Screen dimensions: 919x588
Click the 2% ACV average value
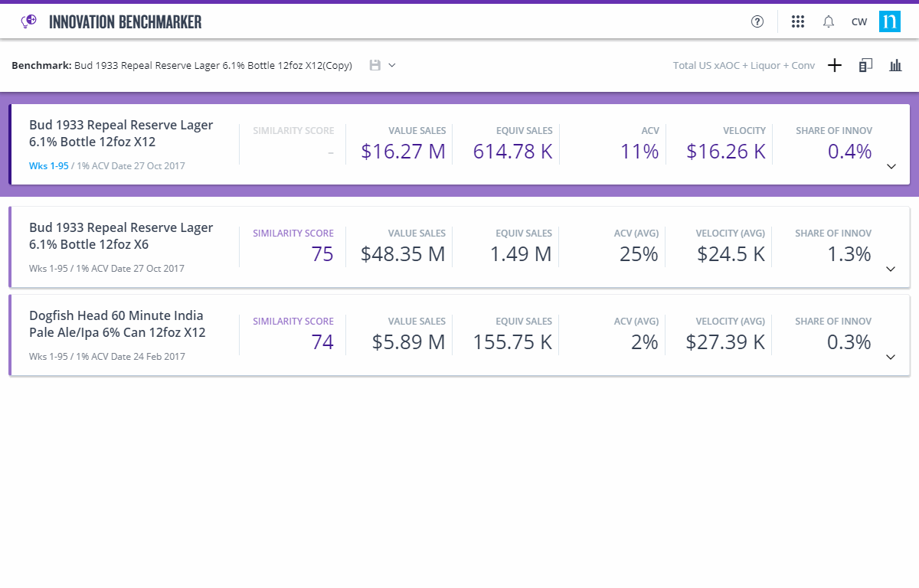(645, 342)
